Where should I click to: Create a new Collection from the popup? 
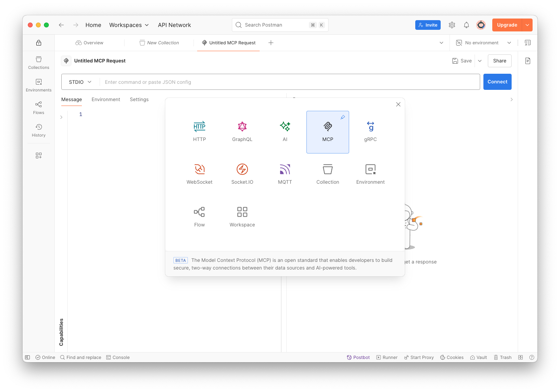[328, 174]
